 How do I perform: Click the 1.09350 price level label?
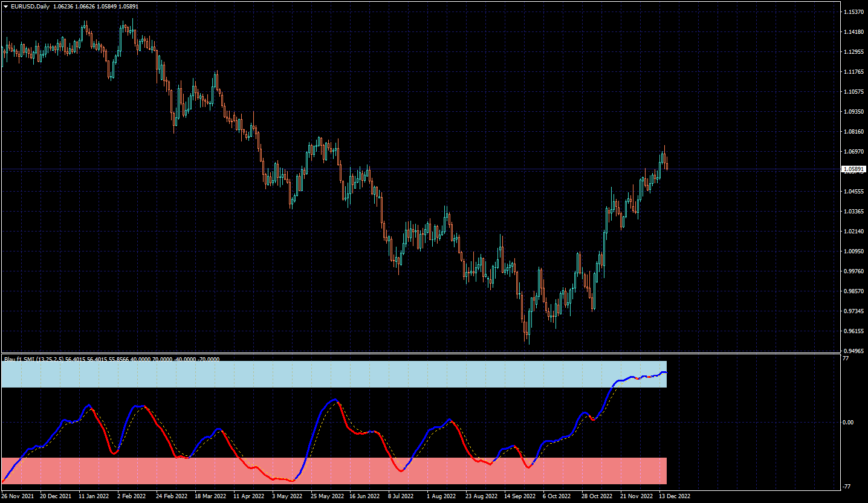point(853,112)
